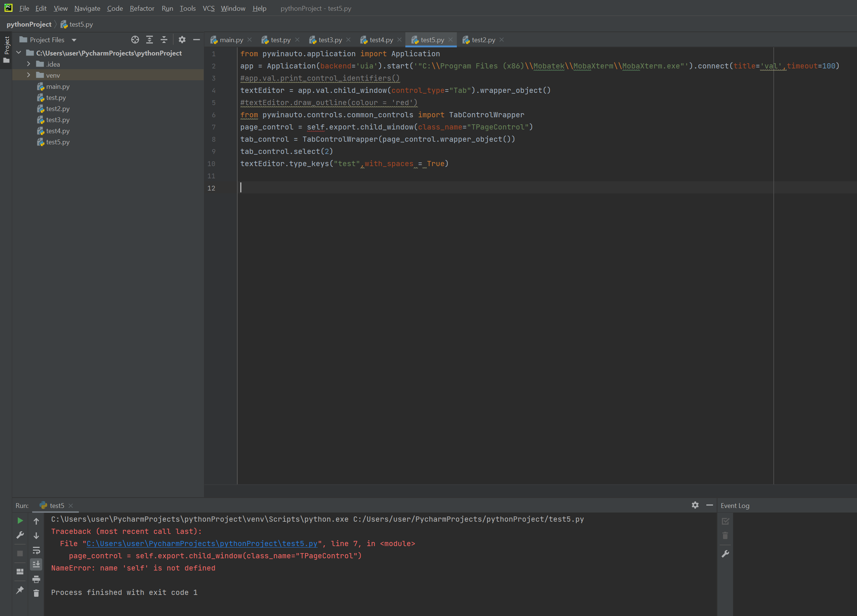Click the Pin Tab icon in Run panel

(20, 590)
